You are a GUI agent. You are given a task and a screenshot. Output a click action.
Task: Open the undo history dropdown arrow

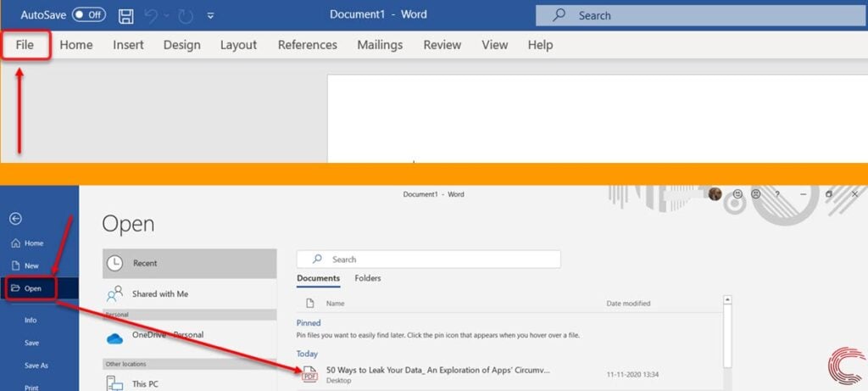(x=166, y=16)
